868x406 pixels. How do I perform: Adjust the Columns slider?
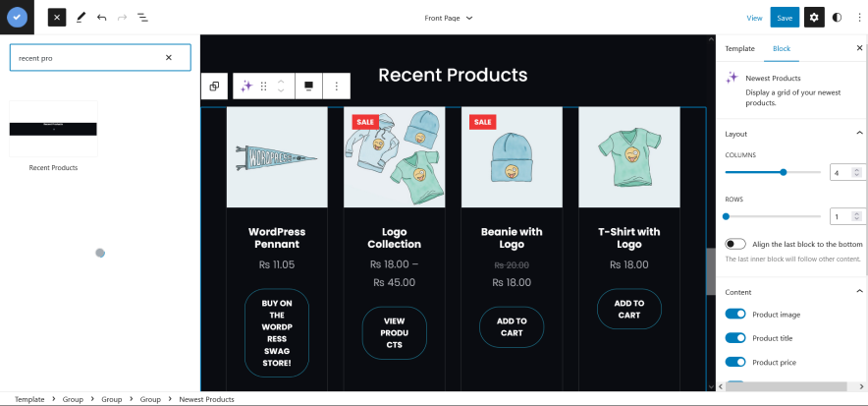[x=783, y=172]
